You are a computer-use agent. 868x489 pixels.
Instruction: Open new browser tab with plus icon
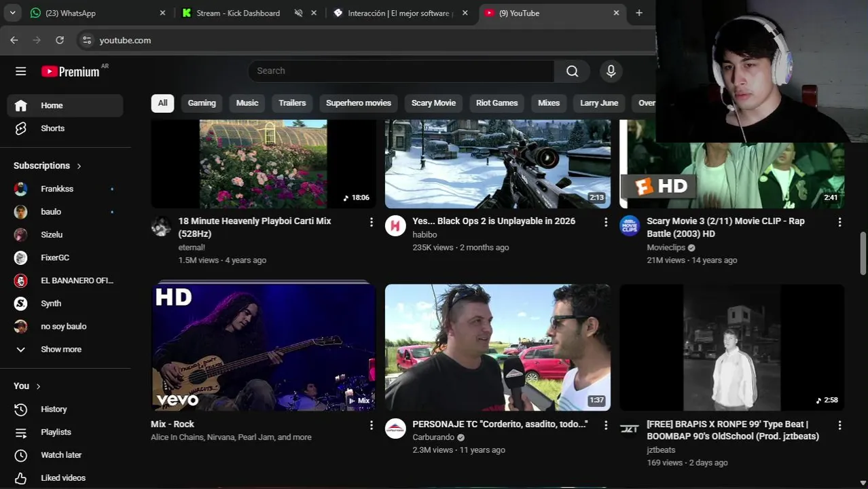pos(638,13)
